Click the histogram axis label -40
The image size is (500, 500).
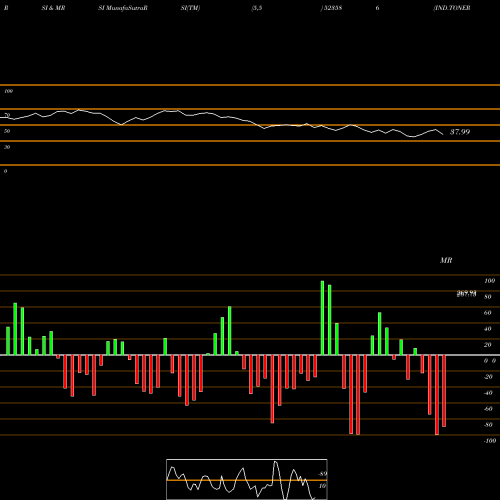coord(488,393)
